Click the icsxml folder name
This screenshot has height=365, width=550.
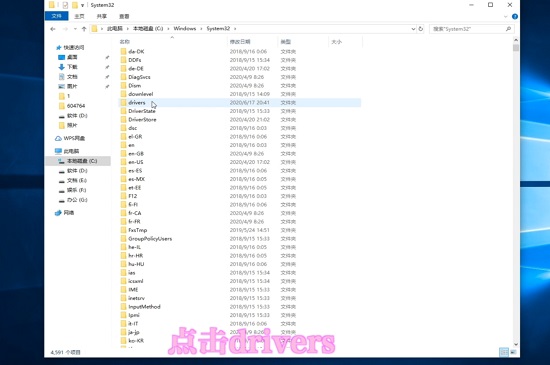coord(136,281)
